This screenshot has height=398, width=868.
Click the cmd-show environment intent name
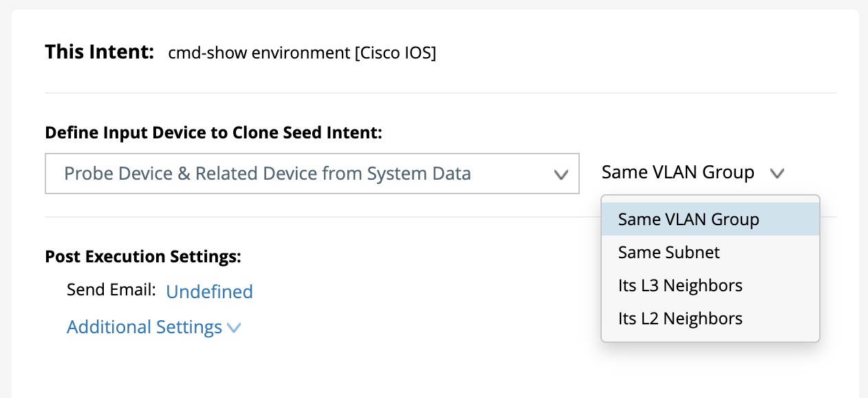click(258, 53)
